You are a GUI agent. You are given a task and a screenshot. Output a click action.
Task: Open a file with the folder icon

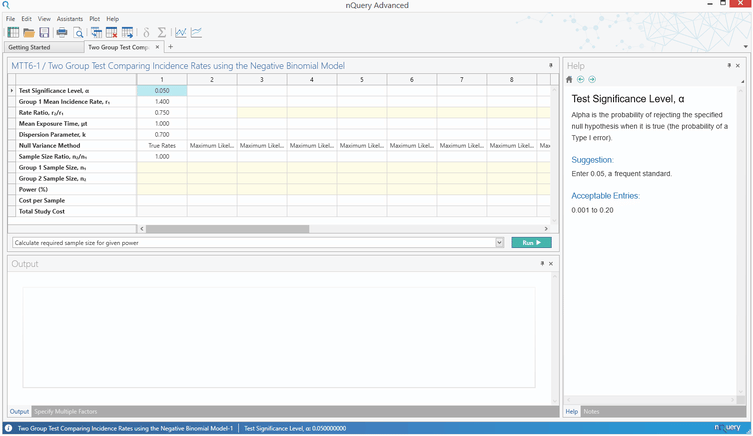[x=29, y=33]
